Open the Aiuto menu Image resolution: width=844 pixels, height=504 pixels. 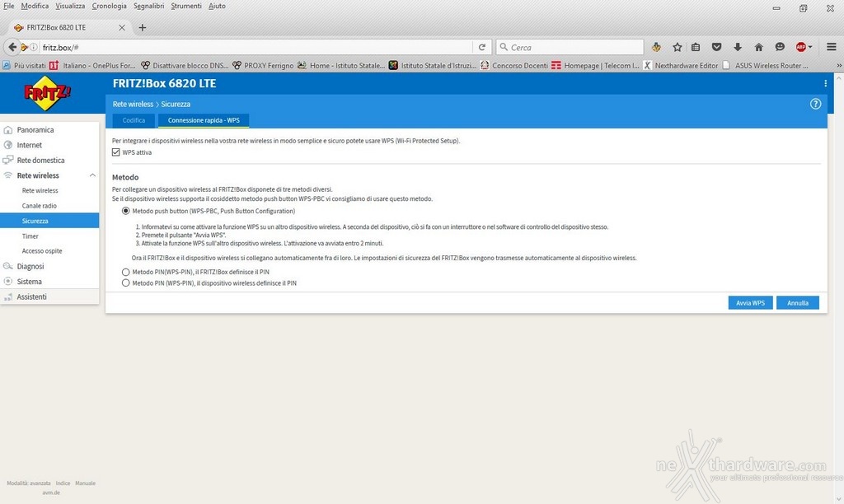(x=217, y=6)
